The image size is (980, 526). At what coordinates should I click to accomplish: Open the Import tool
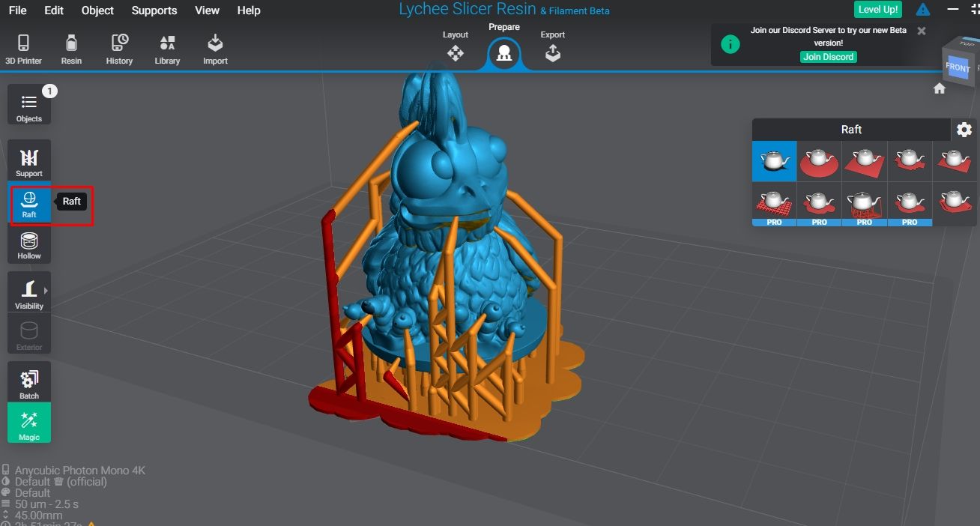click(x=215, y=46)
